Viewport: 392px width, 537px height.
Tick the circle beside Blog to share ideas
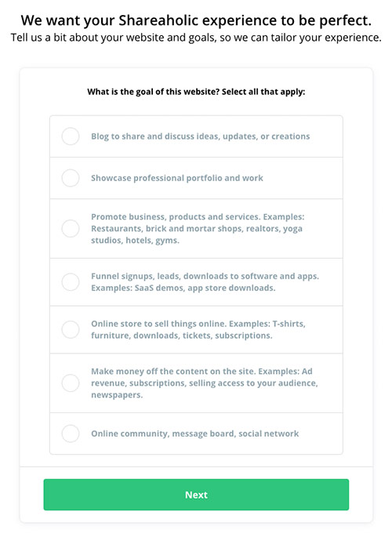tap(71, 136)
